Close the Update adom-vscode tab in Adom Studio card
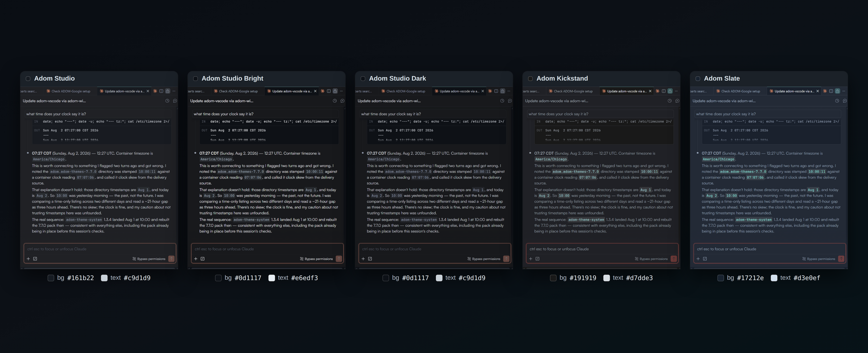The image size is (868, 353). (148, 91)
